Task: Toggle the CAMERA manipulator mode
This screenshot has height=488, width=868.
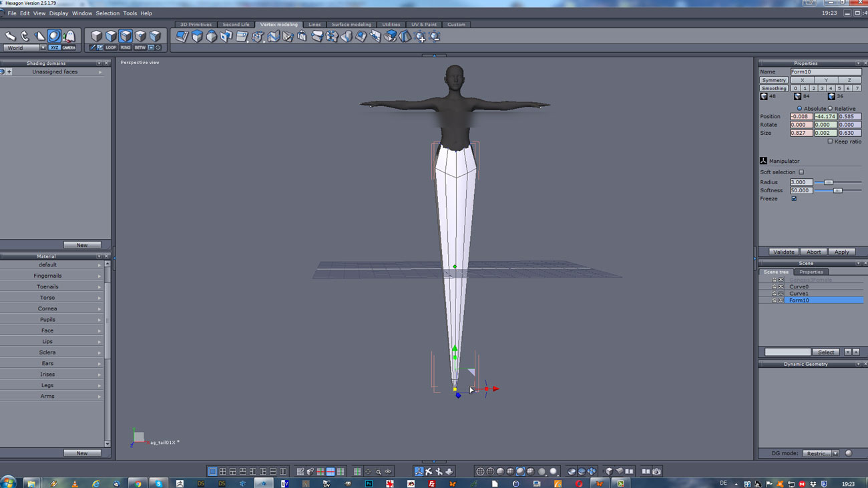Action: [69, 48]
